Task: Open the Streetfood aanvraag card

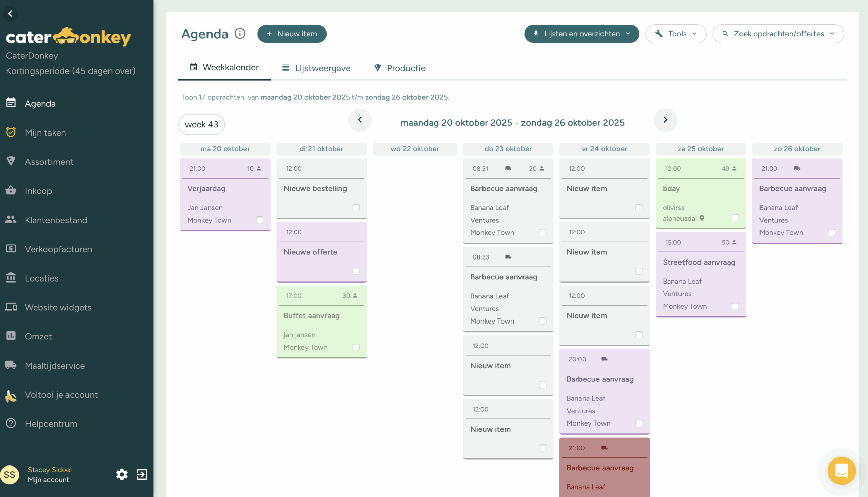Action: click(698, 262)
